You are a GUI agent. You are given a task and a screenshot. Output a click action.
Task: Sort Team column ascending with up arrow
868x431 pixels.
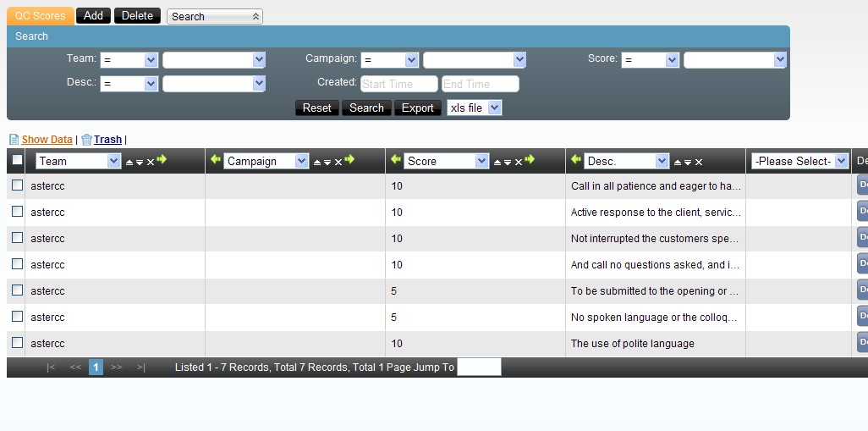(x=129, y=162)
